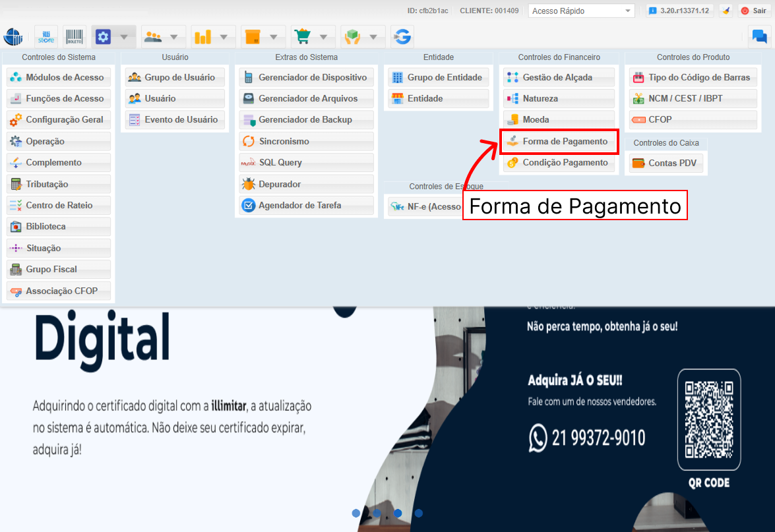Screen dimensions: 775x532
Task: Click the Situação dotted icon
Action: pos(16,248)
